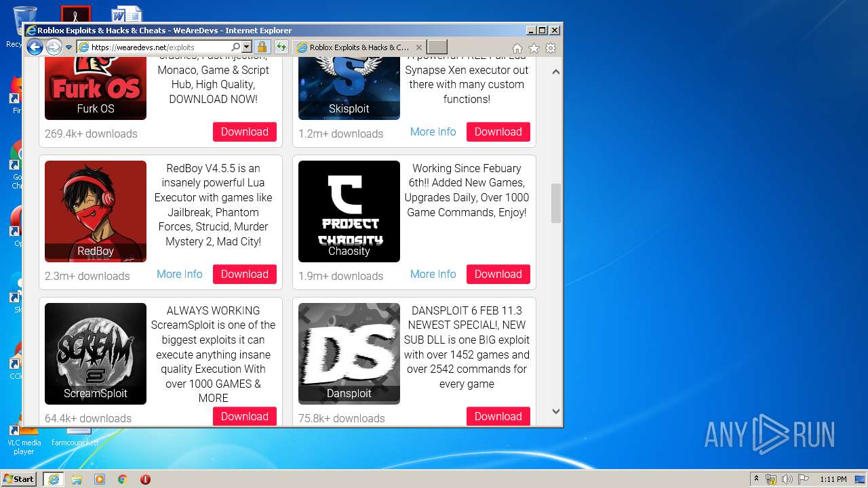Image resolution: width=868 pixels, height=488 pixels.
Task: Click the search magnifier in address bar
Action: pos(235,47)
